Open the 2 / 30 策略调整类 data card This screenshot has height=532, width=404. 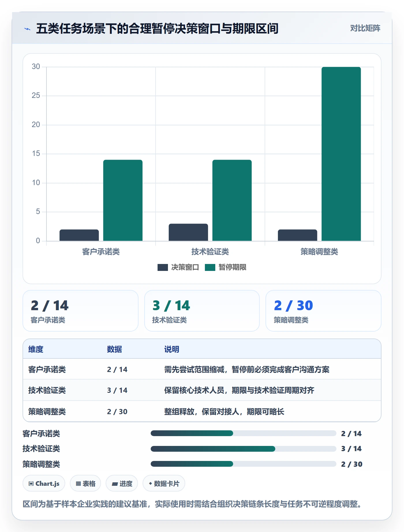click(323, 311)
